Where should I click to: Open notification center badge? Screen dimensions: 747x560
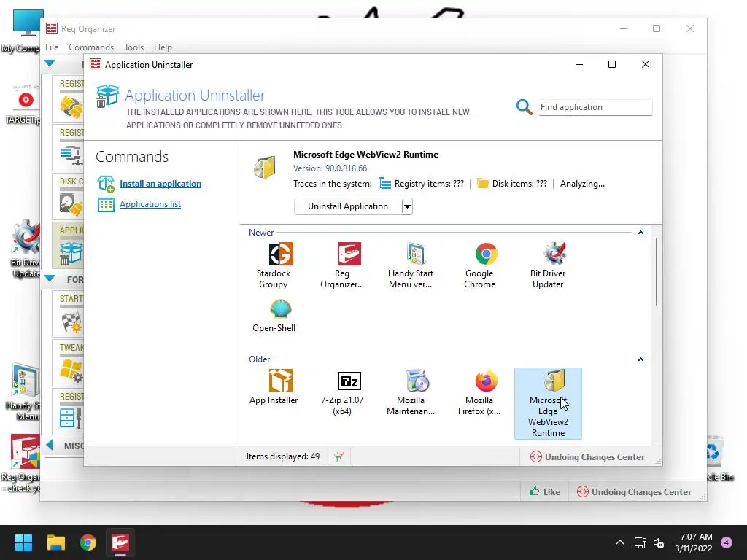(727, 542)
